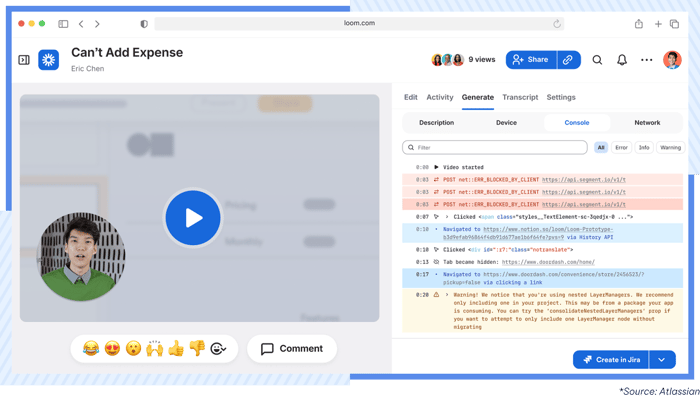
Task: Reload the page with the refresh icon
Action: coord(557,24)
